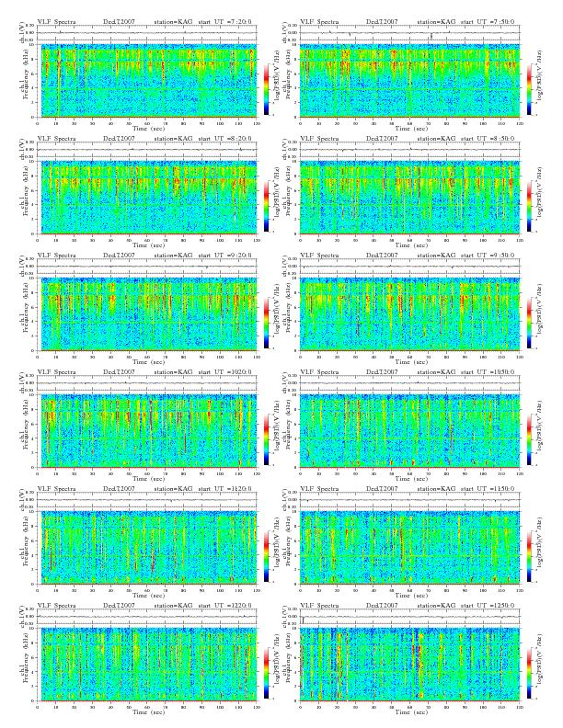
Task: Click the ch.1 waveform strip above the 10:20:0 spectrogram
Action: click(147, 383)
